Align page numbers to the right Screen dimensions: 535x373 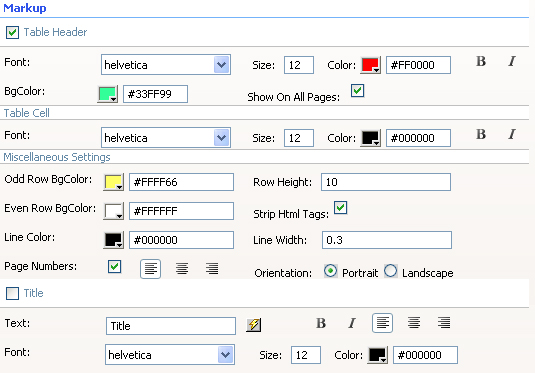[212, 269]
